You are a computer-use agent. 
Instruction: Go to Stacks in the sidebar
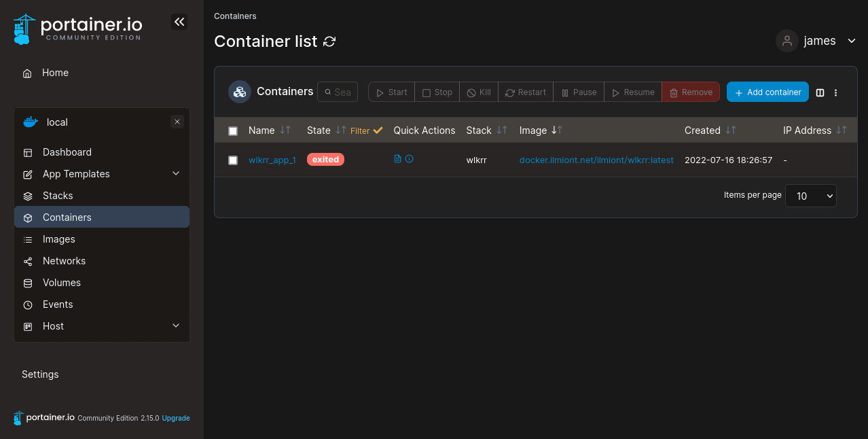58,196
